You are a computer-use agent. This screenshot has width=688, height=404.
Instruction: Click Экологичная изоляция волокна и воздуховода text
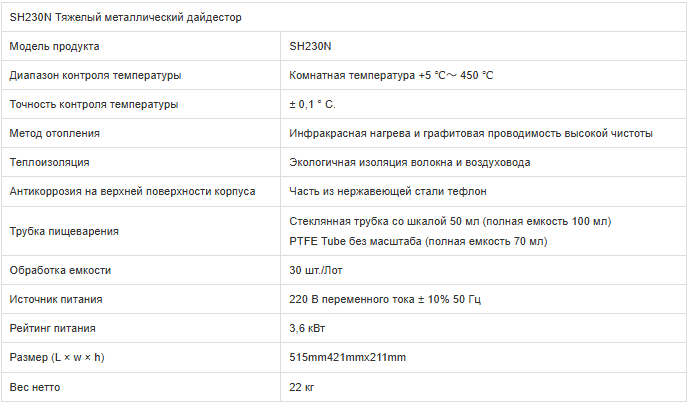pyautogui.click(x=409, y=162)
